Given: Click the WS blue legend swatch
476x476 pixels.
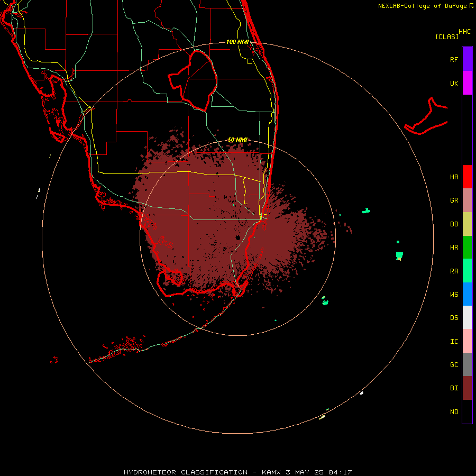Looking at the screenshot, I should tap(467, 294).
